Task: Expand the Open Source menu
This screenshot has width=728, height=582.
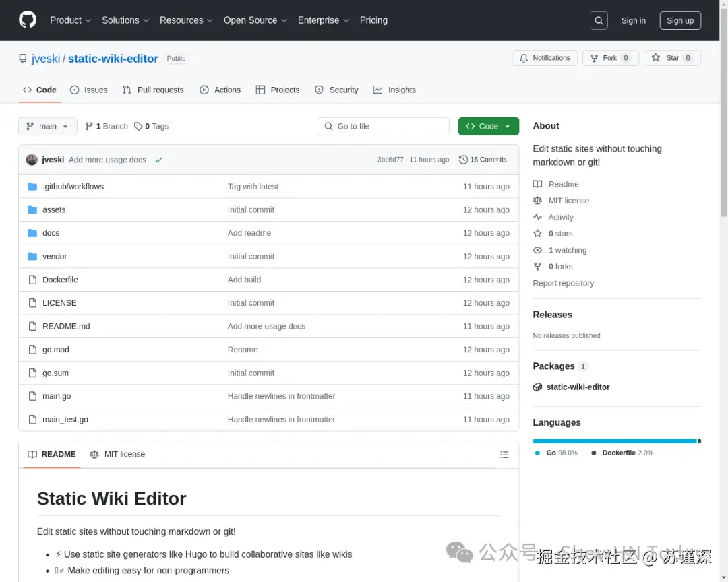Action: (x=255, y=20)
